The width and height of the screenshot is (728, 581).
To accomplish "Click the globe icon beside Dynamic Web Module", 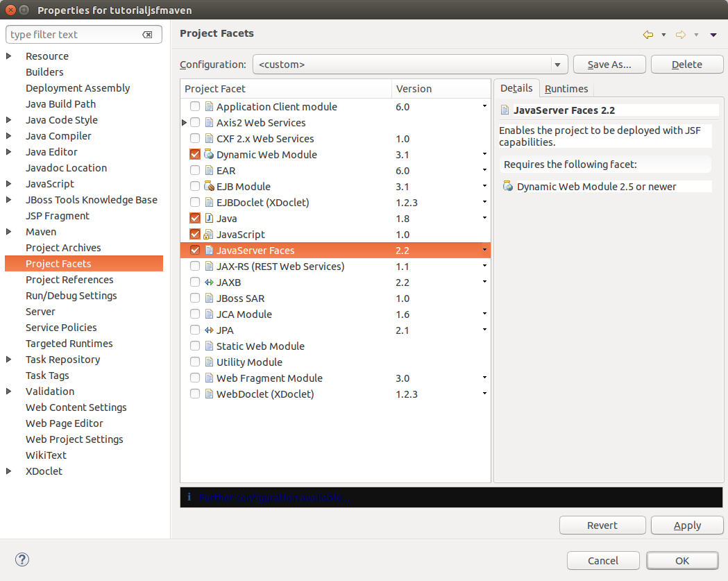I will coord(209,154).
